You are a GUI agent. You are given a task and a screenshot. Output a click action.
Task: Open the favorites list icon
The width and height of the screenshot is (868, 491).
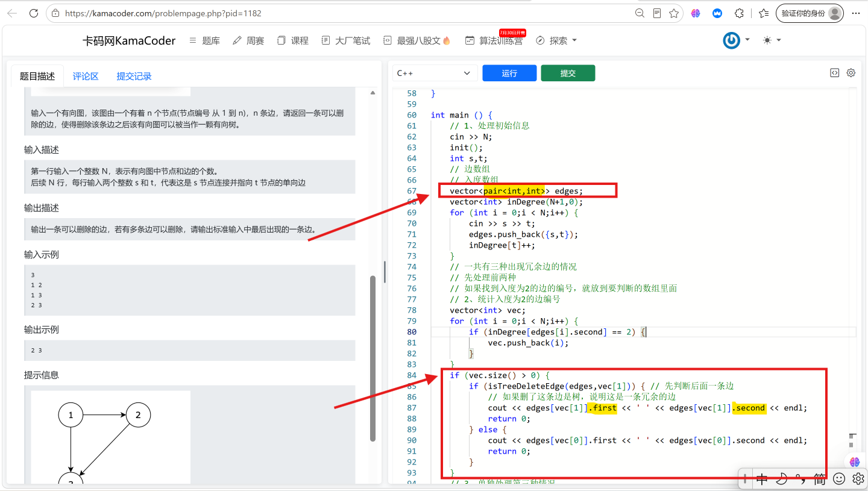[764, 13]
